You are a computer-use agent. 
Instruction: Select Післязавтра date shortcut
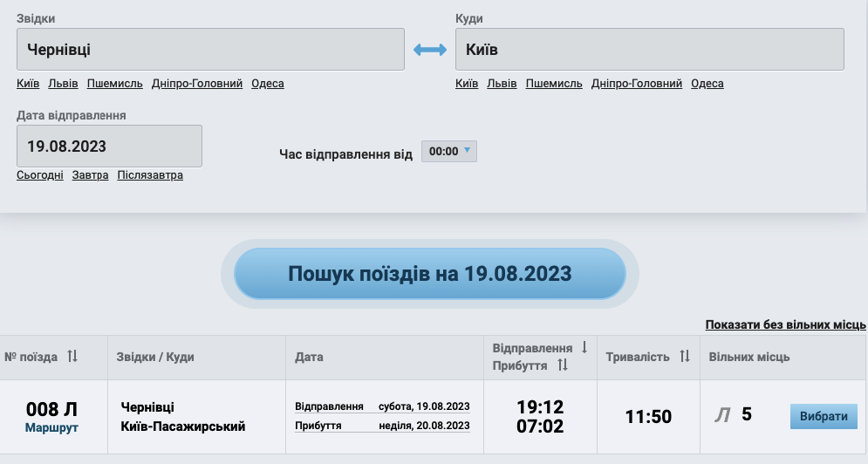coord(150,175)
